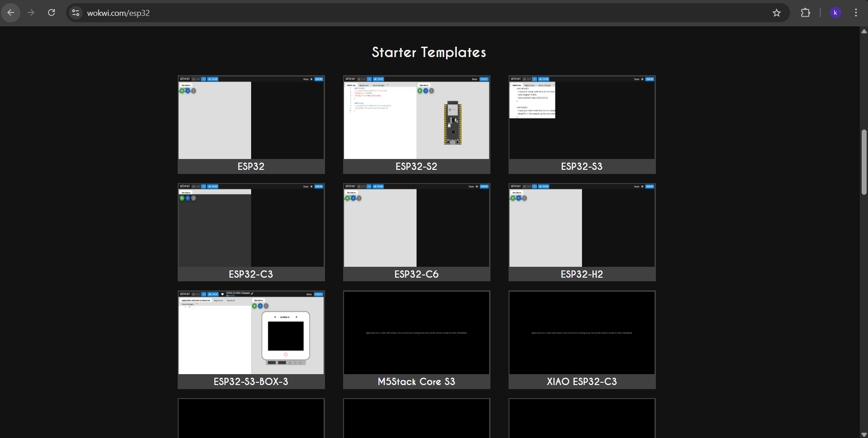Screen dimensions: 868x438
Task: Click the Starter Templates heading
Action: (x=429, y=53)
